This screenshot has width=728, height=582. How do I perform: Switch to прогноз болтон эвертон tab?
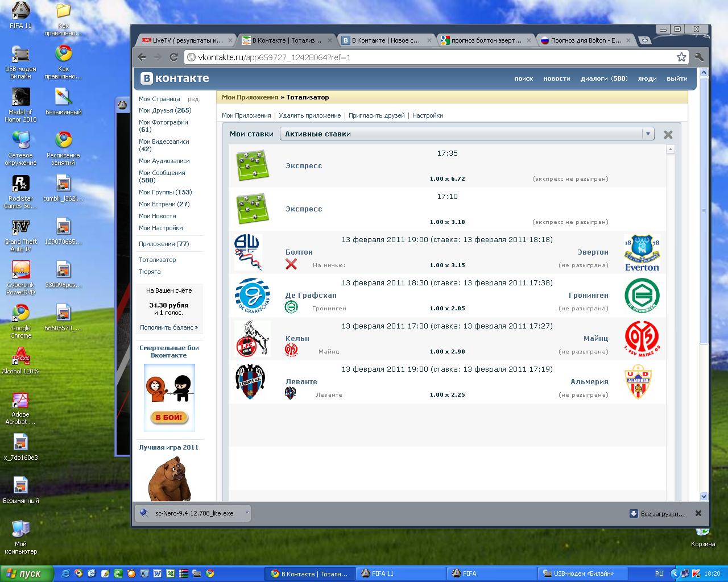pos(485,40)
